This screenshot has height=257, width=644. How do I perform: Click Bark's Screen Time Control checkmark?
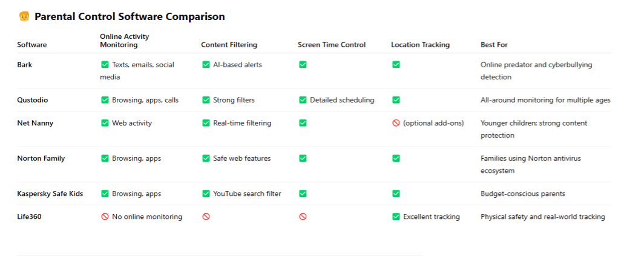(x=303, y=65)
